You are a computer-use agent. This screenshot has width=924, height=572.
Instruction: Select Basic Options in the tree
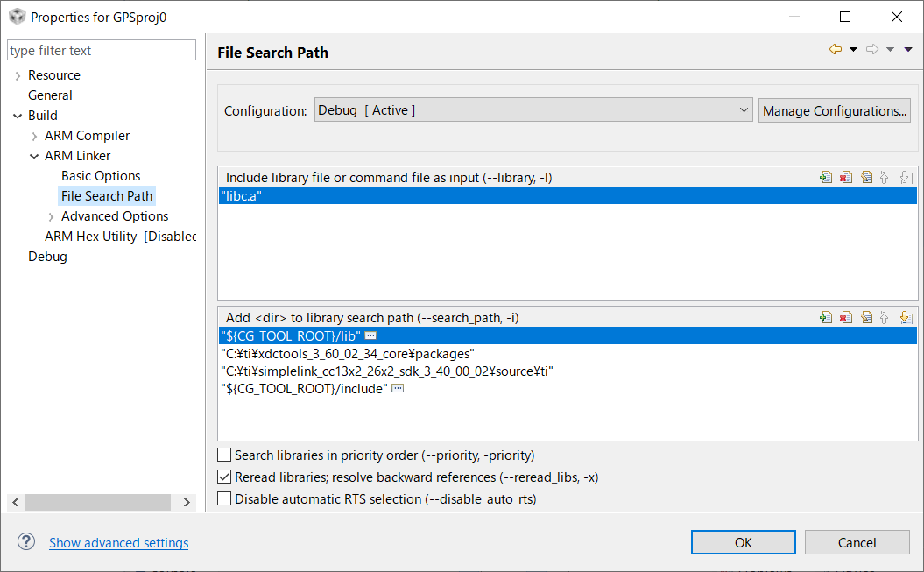101,176
